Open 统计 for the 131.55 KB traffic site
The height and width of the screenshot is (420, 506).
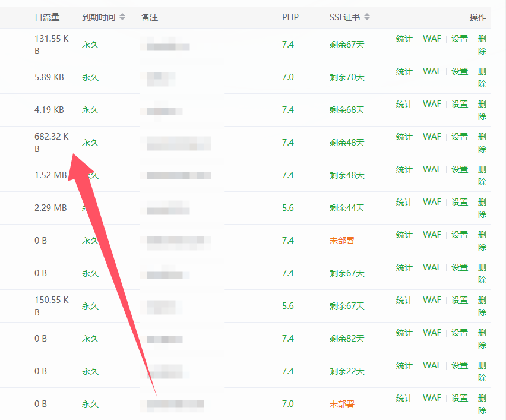[x=404, y=39]
